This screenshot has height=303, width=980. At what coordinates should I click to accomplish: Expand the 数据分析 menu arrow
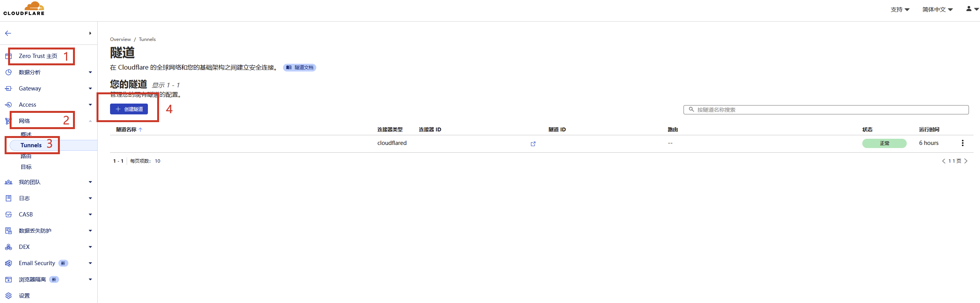[x=90, y=72]
